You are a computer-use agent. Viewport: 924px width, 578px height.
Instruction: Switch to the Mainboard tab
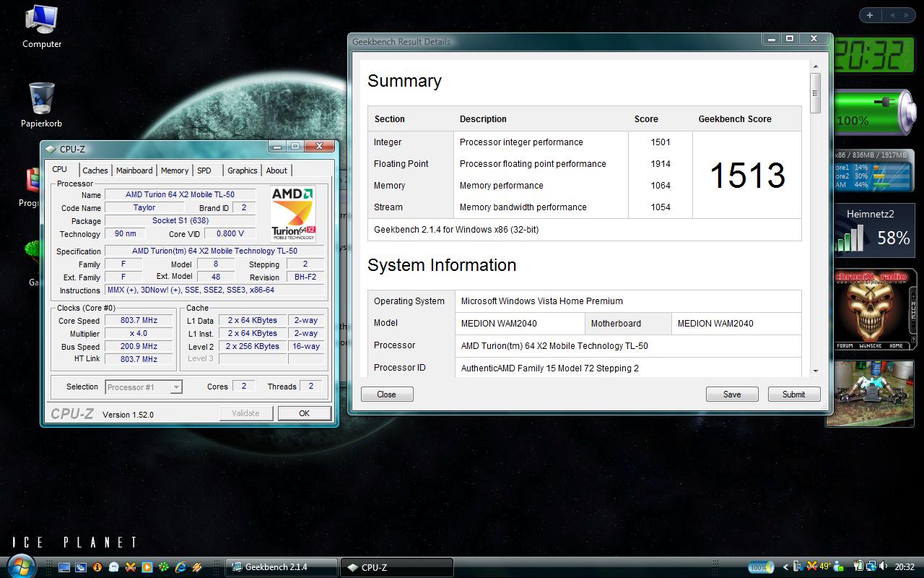point(134,171)
